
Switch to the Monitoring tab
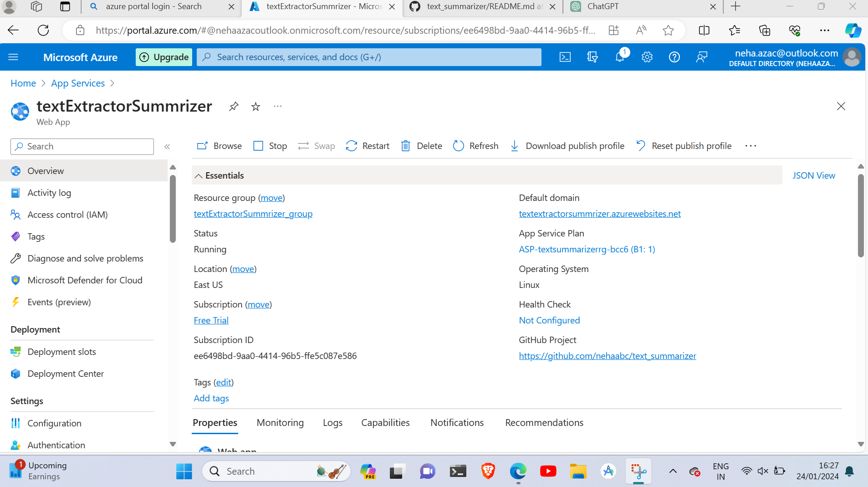(280, 423)
